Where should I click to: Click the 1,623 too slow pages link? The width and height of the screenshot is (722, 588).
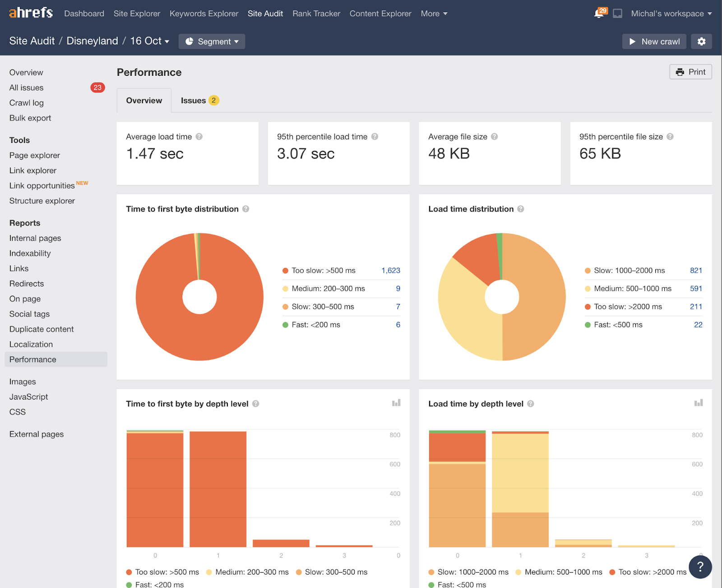(x=391, y=271)
